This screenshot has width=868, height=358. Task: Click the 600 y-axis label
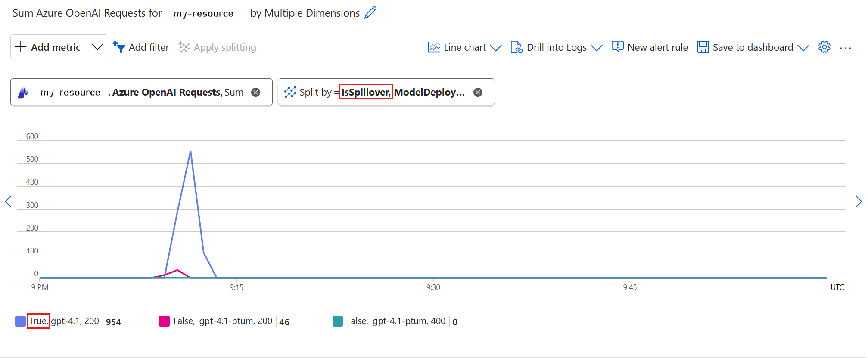[32, 136]
